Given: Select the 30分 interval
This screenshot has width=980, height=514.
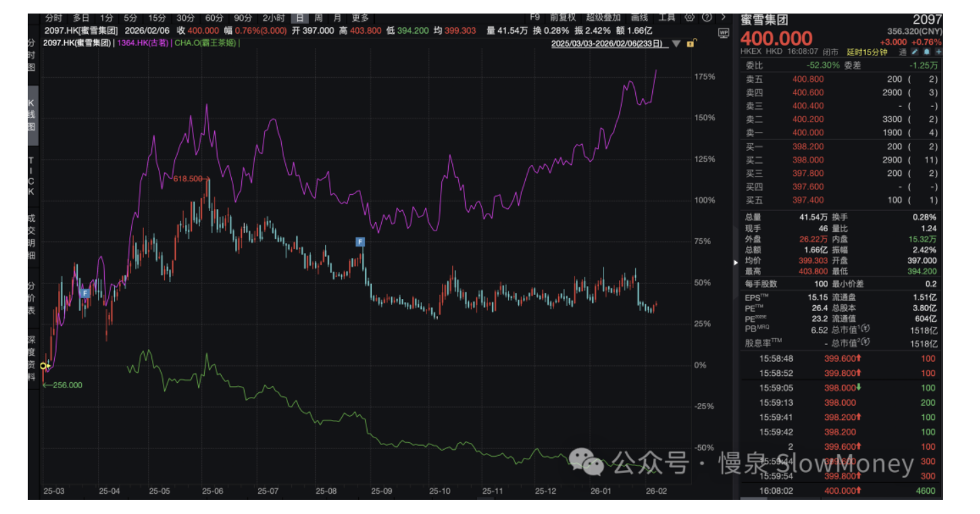Looking at the screenshot, I should [185, 18].
